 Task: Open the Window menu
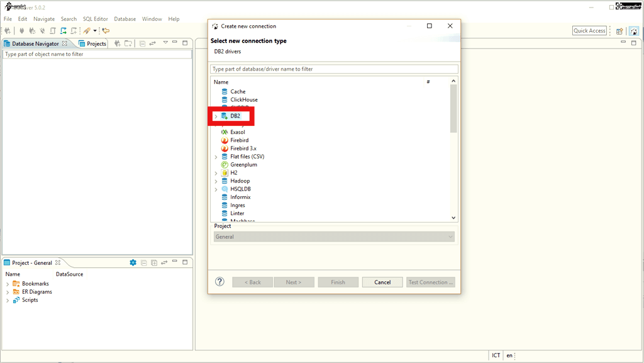[152, 19]
